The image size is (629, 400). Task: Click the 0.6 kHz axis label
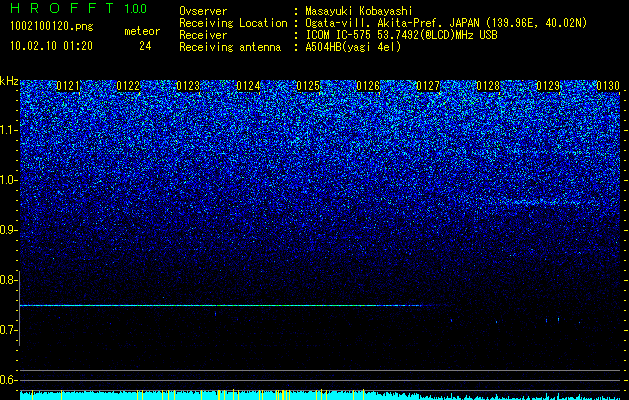(8, 380)
